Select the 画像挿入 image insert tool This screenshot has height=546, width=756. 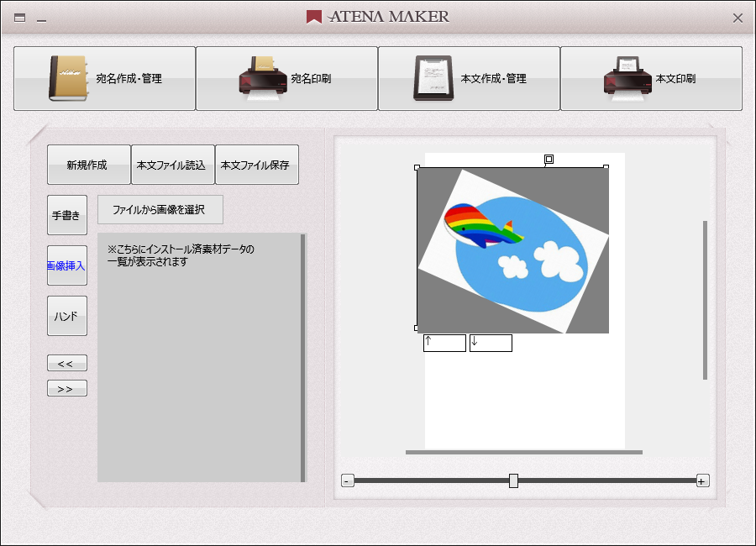[x=67, y=265]
